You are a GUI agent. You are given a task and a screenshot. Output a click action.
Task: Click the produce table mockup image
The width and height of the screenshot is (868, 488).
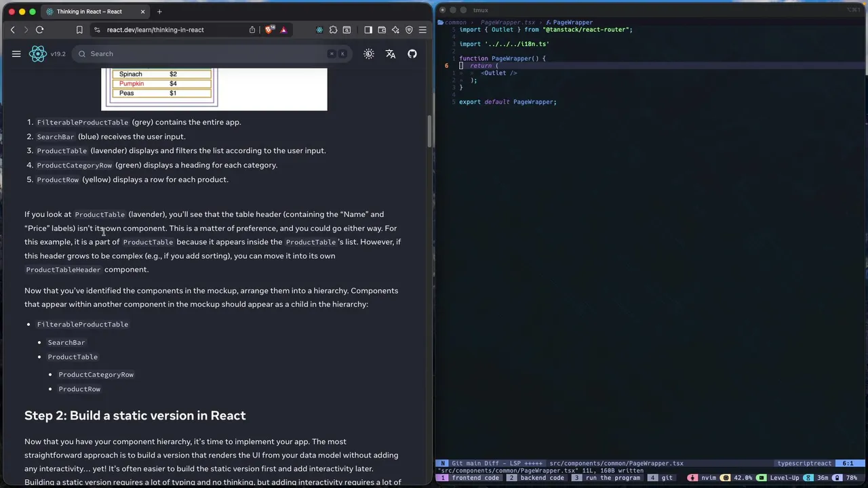pos(214,89)
